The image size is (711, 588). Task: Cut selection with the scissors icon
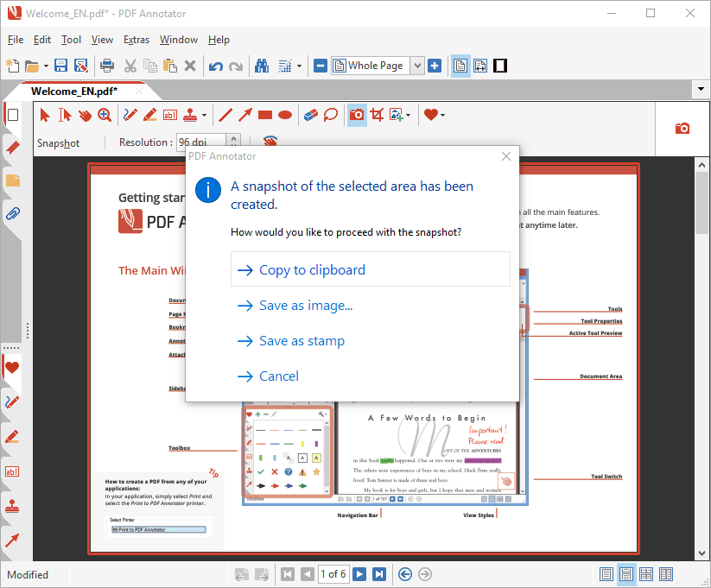[x=130, y=66]
